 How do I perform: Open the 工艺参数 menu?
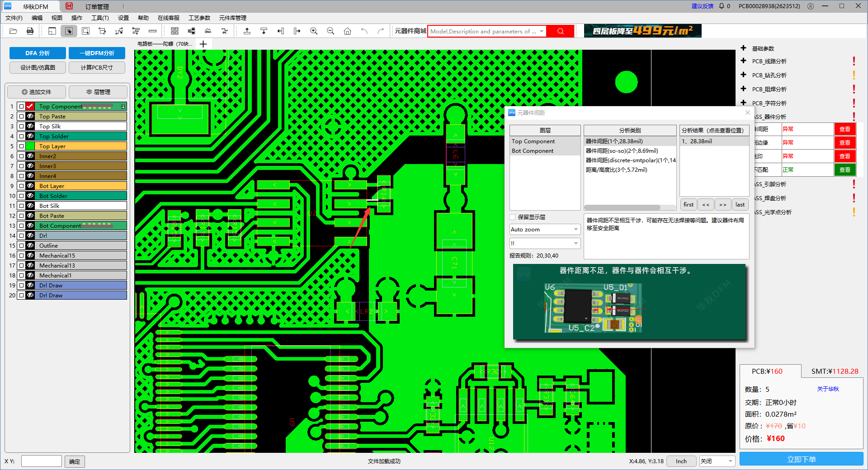[x=199, y=18]
